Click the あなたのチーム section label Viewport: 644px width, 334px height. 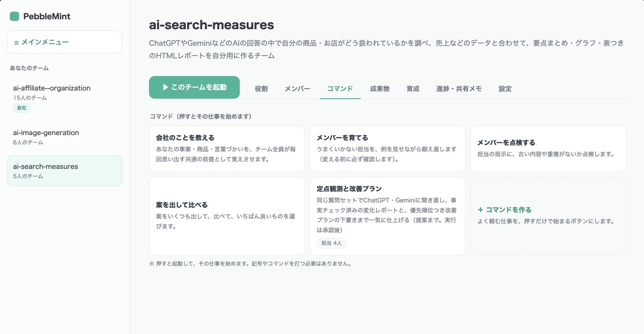click(x=29, y=68)
